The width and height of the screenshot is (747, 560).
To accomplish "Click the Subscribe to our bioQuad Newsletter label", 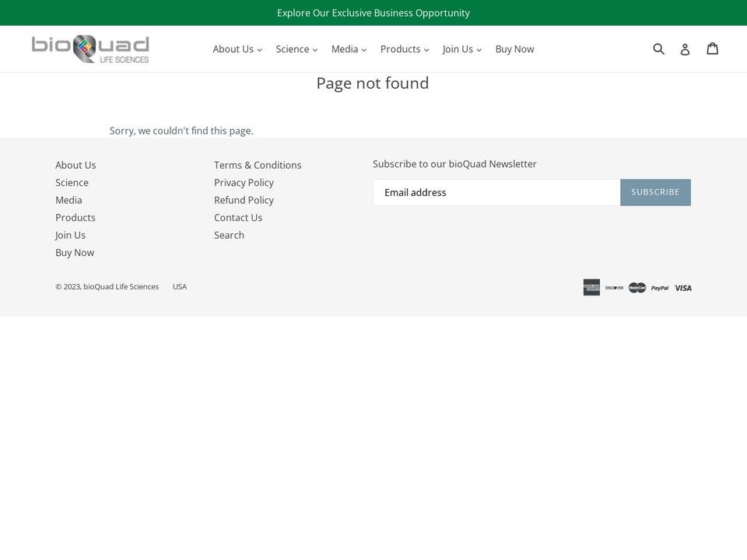I will coord(454,164).
